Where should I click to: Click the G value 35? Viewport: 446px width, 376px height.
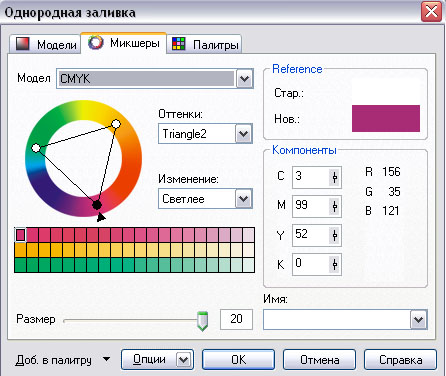pos(394,192)
